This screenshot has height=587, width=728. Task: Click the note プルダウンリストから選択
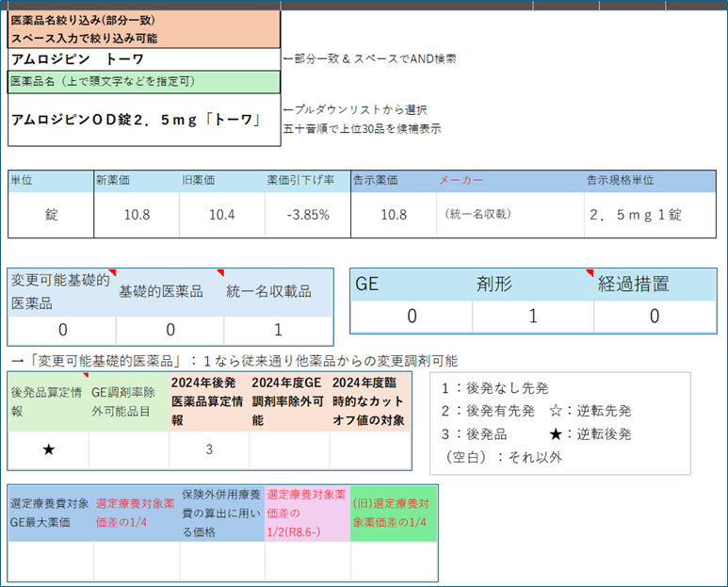point(355,110)
